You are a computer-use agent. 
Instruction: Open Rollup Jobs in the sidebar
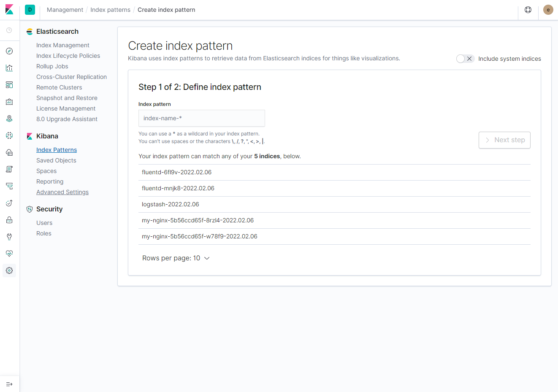[52, 66]
